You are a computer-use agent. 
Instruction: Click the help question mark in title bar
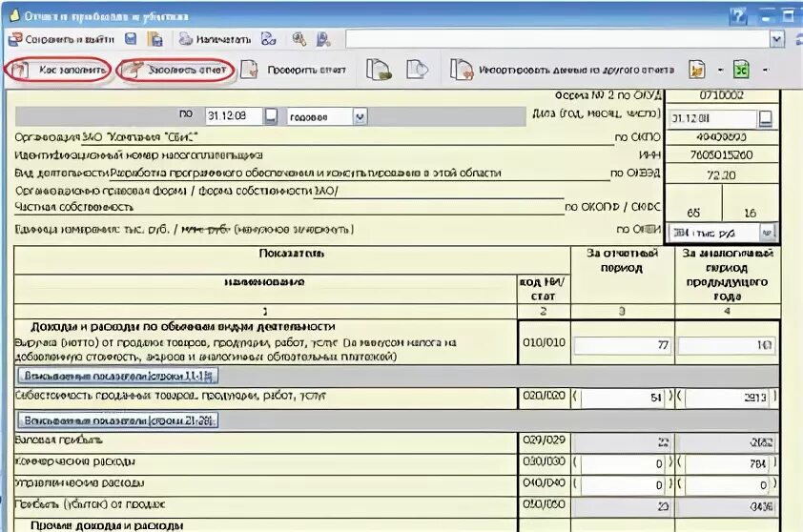click(738, 16)
